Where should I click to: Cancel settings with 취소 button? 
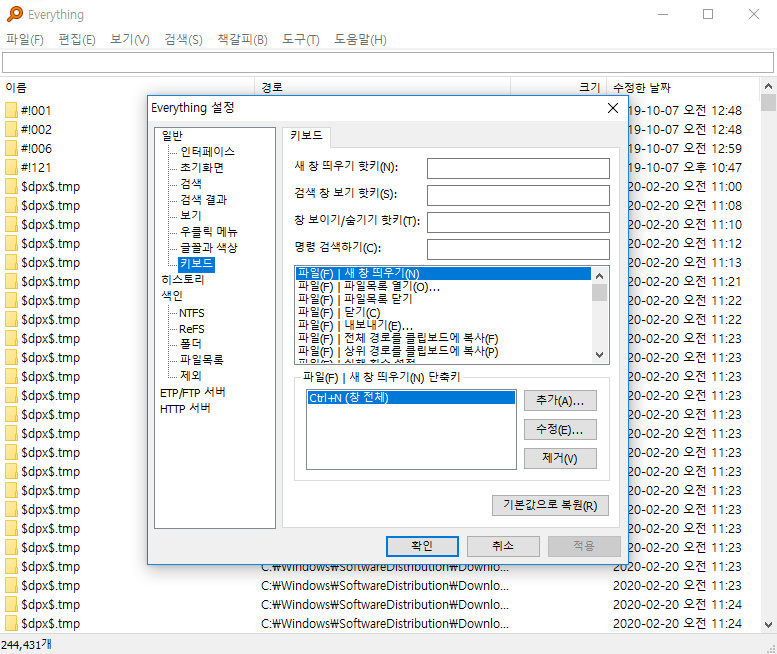point(503,546)
